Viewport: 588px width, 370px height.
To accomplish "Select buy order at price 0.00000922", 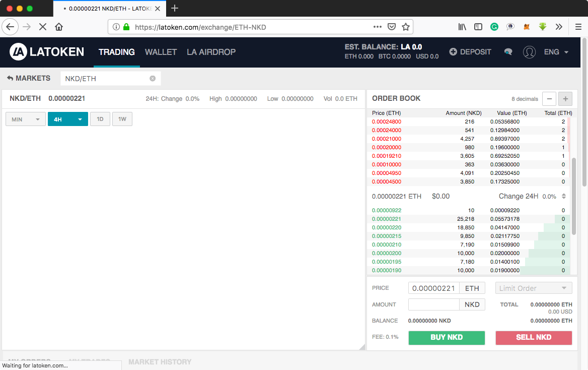I will (469, 210).
